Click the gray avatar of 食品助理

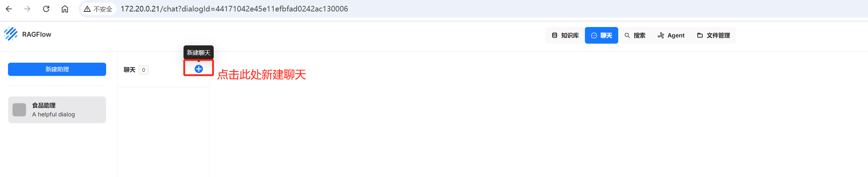[19, 110]
